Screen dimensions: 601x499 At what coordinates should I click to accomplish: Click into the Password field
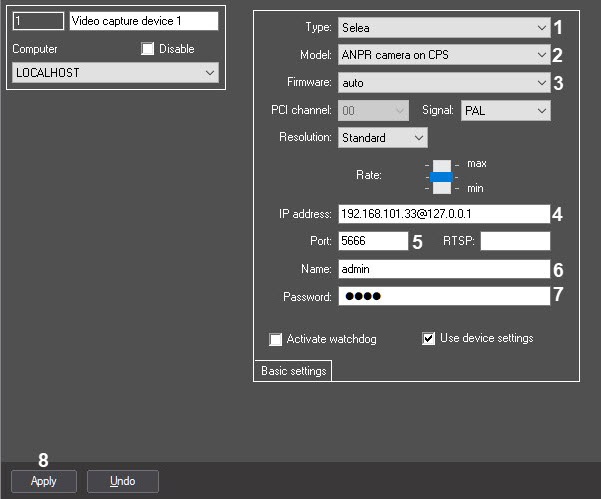click(x=443, y=296)
